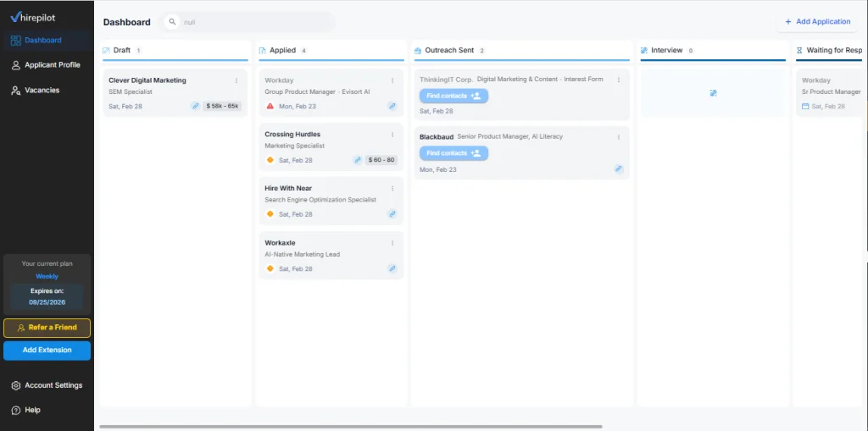Open link icon on Workday Evisort AI card
This screenshot has width=868, height=431.
(x=392, y=106)
